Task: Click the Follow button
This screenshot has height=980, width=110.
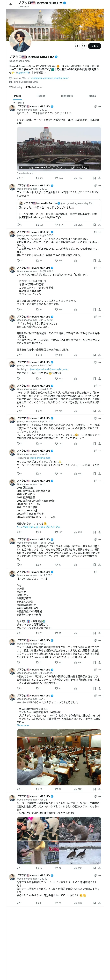Action: tap(94, 46)
